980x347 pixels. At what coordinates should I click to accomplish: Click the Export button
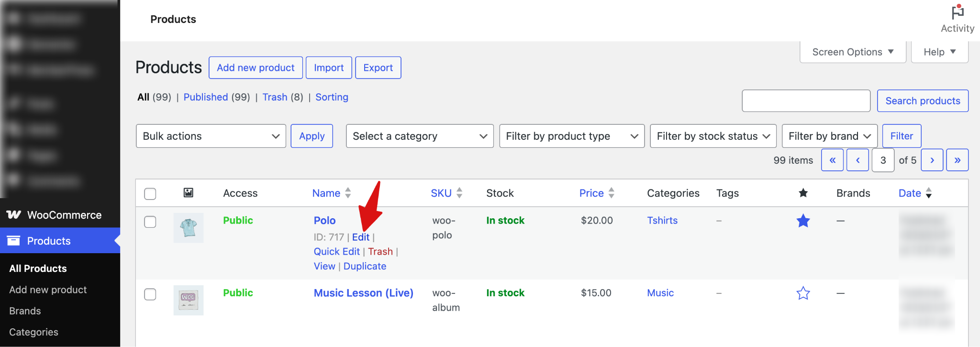coord(378,67)
